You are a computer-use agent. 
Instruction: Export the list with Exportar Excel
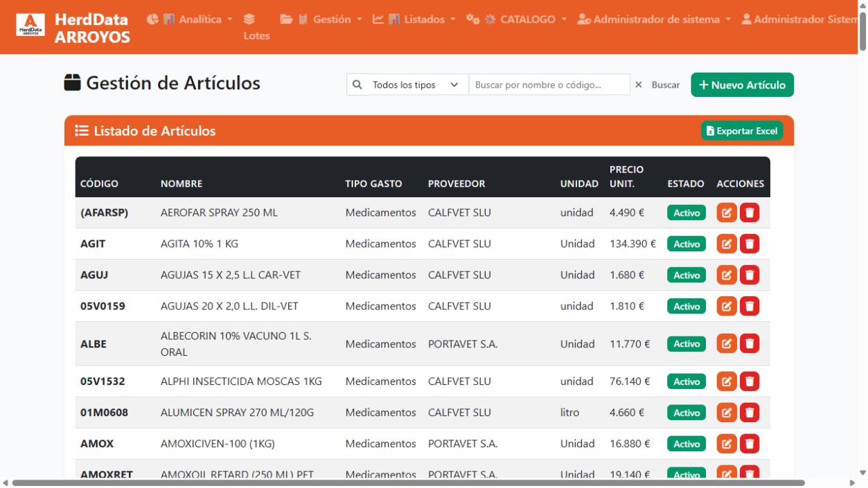click(x=742, y=131)
